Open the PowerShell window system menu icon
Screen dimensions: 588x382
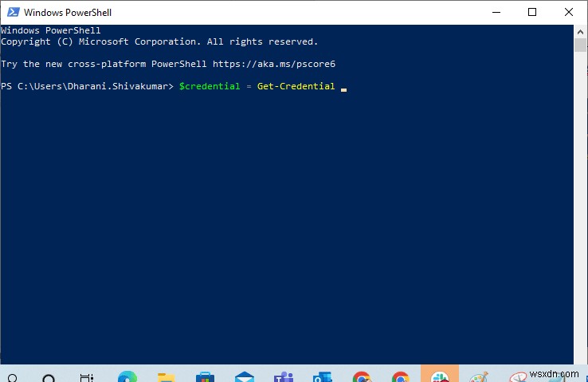(13, 12)
